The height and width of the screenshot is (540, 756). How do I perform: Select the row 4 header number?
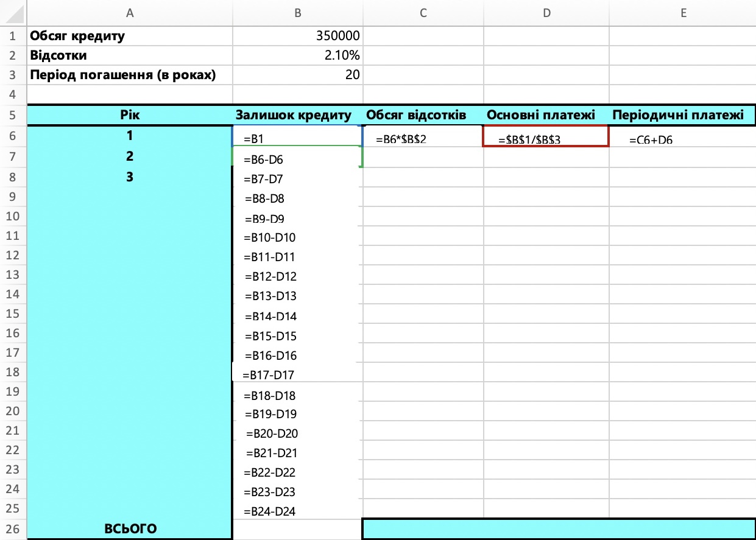click(13, 95)
